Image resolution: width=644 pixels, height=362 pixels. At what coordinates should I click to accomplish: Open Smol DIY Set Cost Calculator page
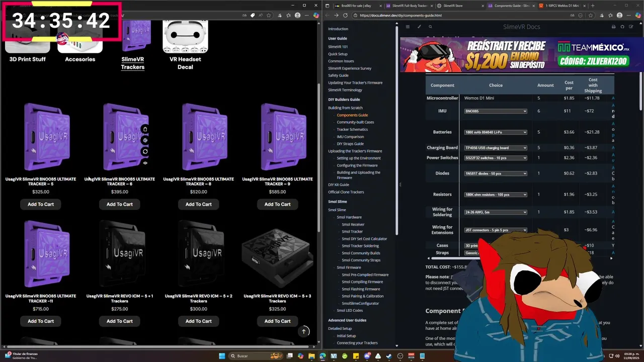(364, 239)
